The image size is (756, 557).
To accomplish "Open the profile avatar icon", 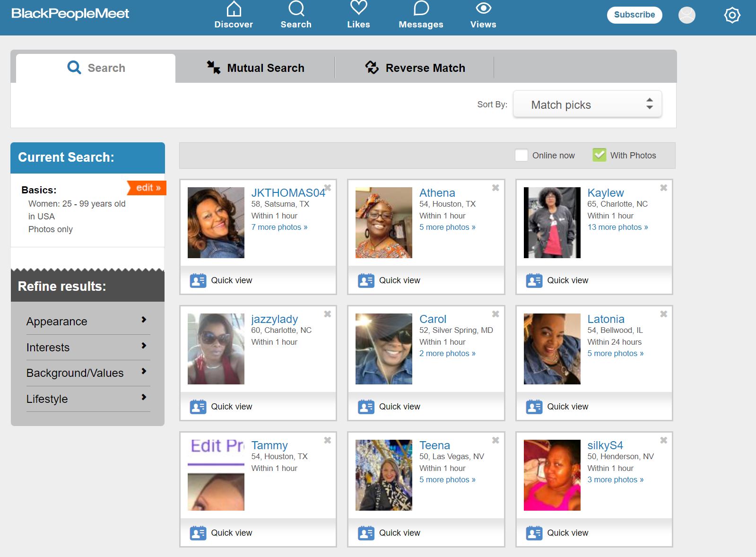I will pos(687,15).
